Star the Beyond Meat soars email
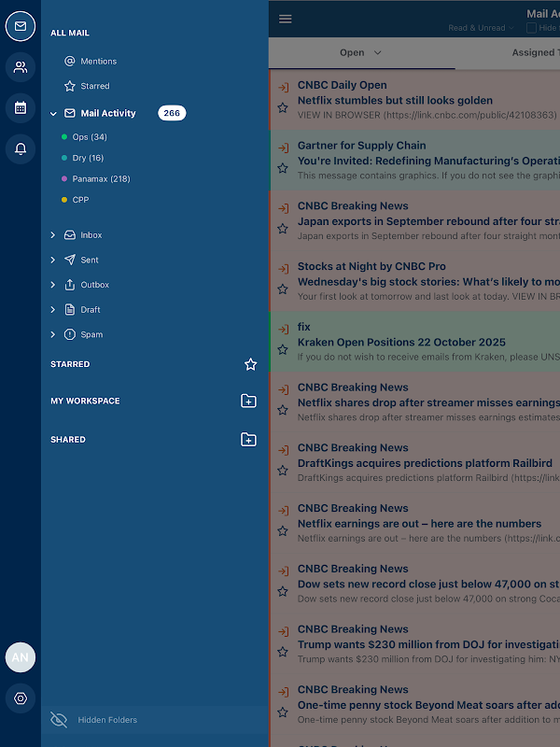 (x=283, y=712)
